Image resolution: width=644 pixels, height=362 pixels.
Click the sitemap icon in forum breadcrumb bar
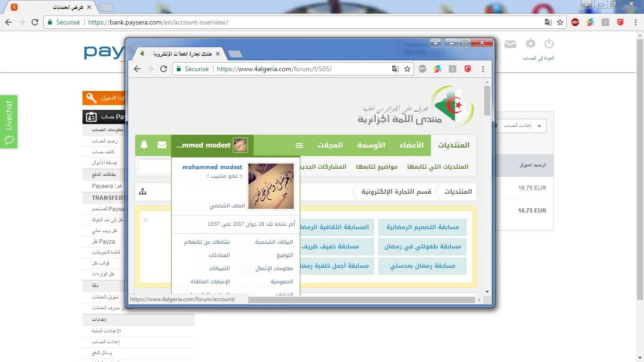coord(143,191)
